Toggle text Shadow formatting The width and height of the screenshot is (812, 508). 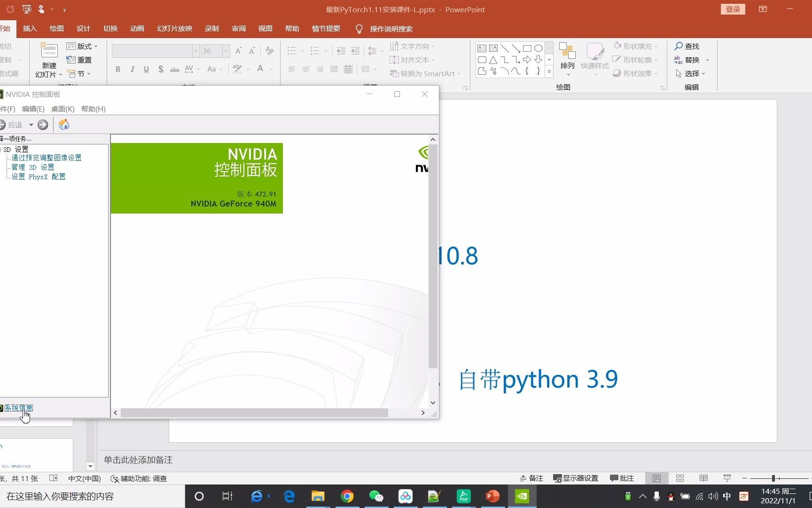161,69
